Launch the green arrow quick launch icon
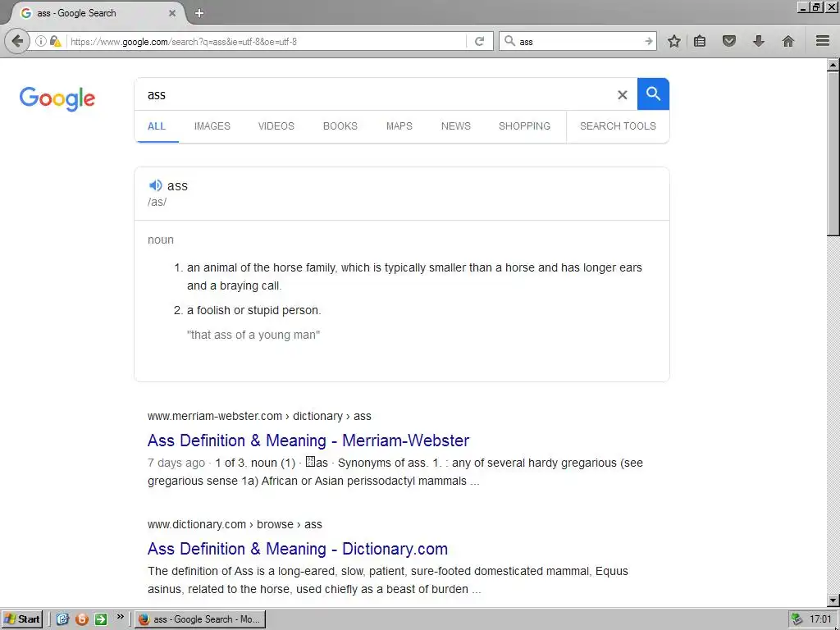The width and height of the screenshot is (840, 630). click(x=101, y=619)
